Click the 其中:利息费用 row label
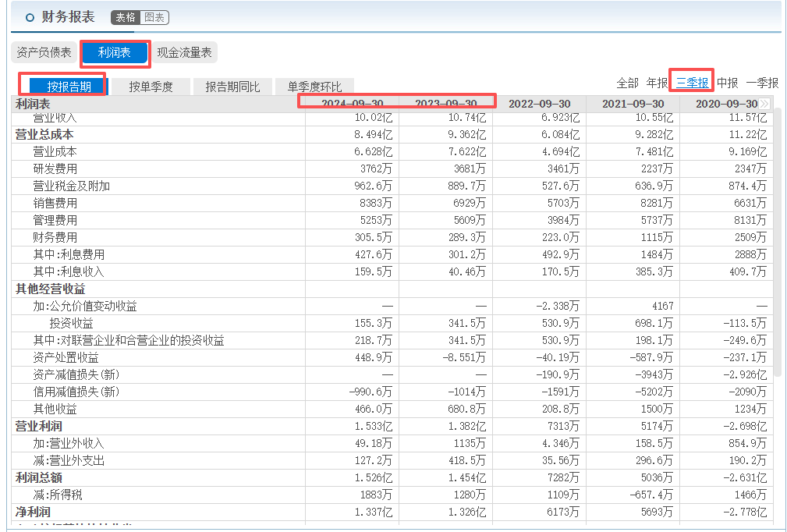This screenshot has width=787, height=532. point(69,254)
